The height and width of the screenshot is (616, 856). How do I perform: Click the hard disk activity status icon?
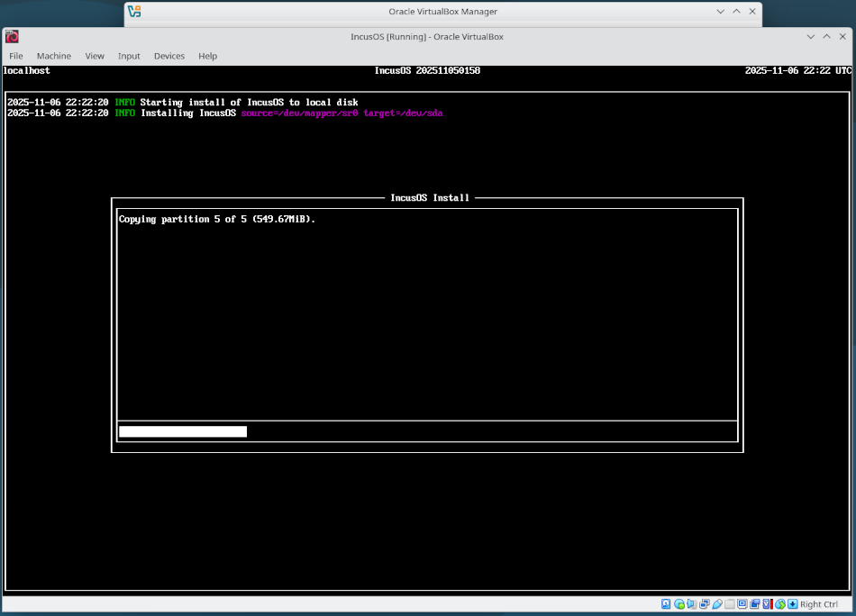[x=666, y=604]
